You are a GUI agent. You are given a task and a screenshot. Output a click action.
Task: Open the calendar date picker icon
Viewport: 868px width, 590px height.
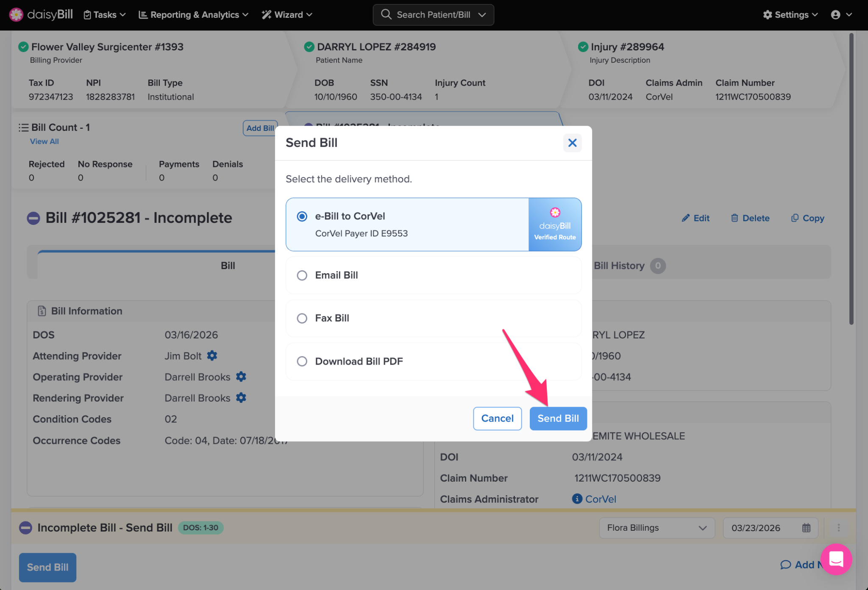tap(806, 528)
